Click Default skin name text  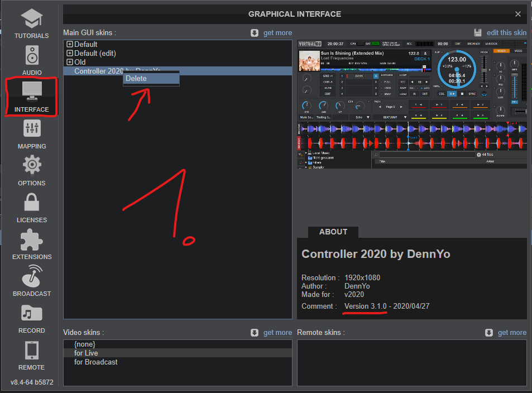click(85, 44)
